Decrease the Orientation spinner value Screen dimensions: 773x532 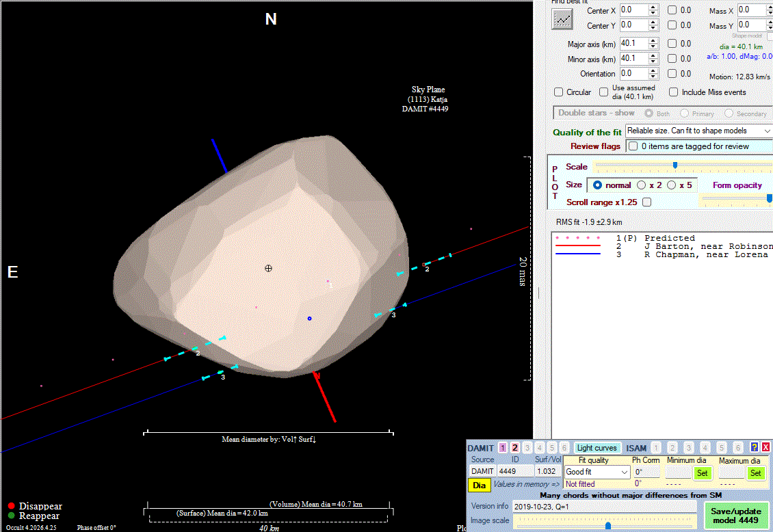[x=653, y=77]
